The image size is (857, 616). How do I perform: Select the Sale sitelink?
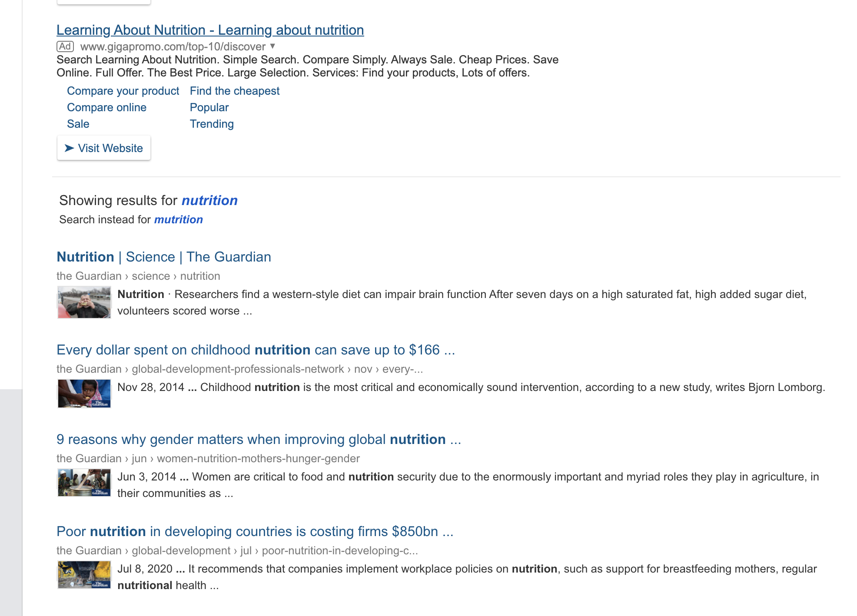[x=78, y=124]
